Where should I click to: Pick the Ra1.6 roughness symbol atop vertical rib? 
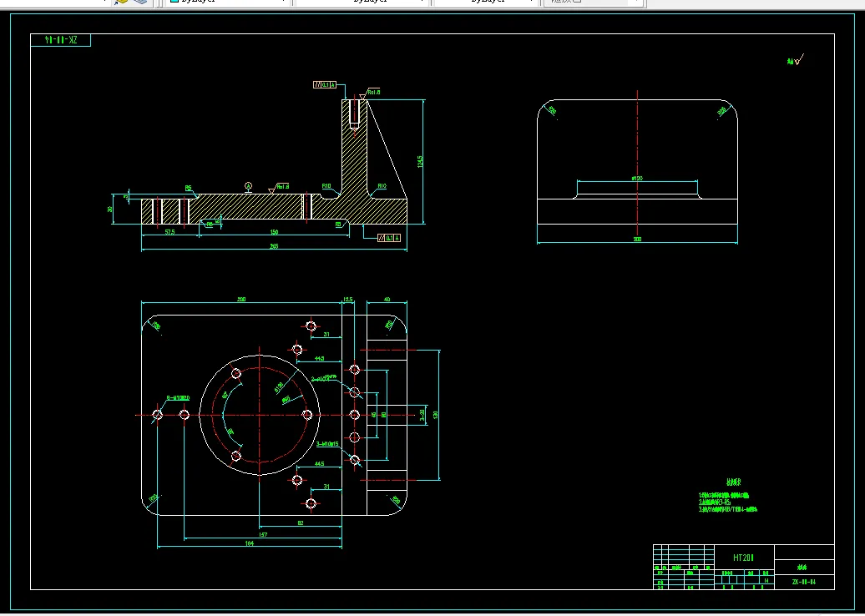click(370, 93)
